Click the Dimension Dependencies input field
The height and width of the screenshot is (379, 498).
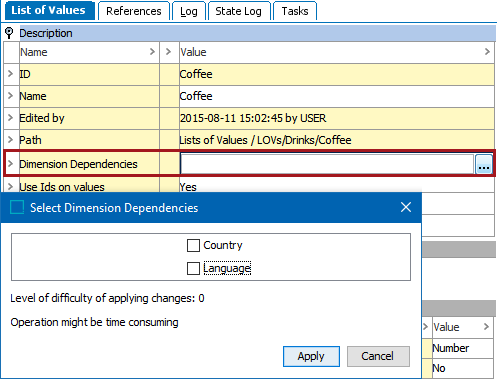(x=327, y=164)
